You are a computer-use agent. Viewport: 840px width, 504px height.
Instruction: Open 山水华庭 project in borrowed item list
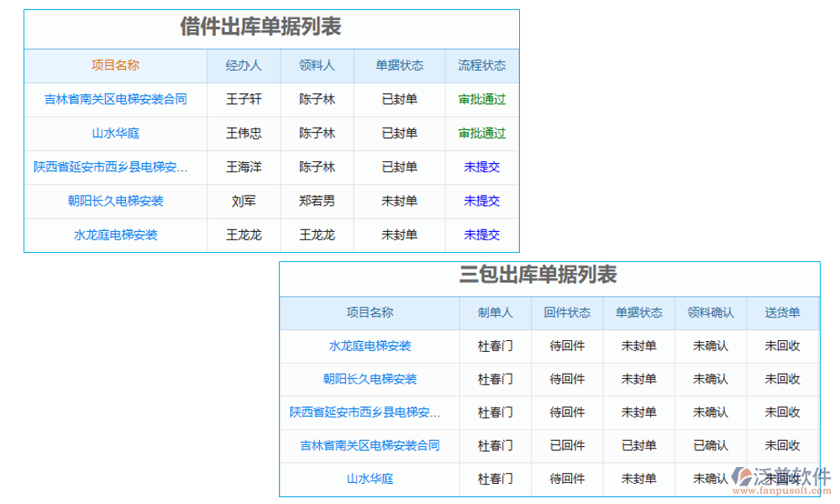pyautogui.click(x=115, y=133)
